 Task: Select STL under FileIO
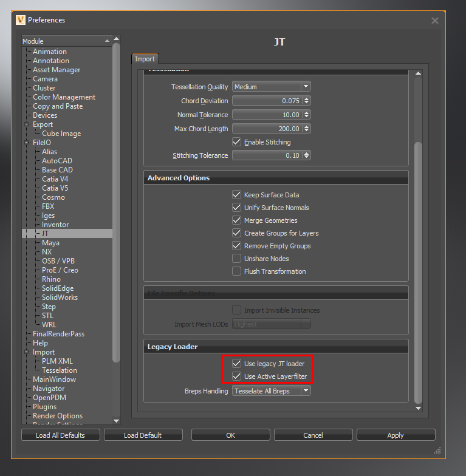tap(47, 316)
